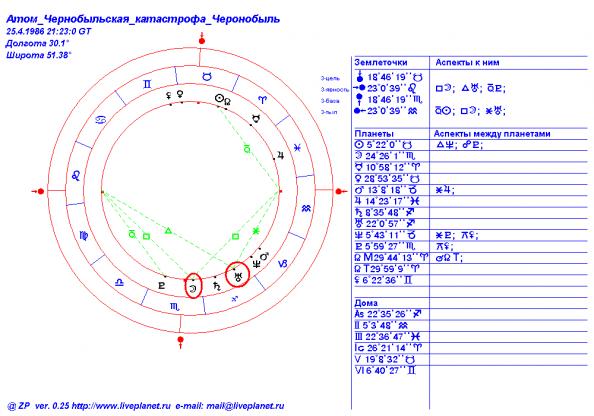Click the 'Землеточки' table header
594x416 pixels.
click(381, 63)
